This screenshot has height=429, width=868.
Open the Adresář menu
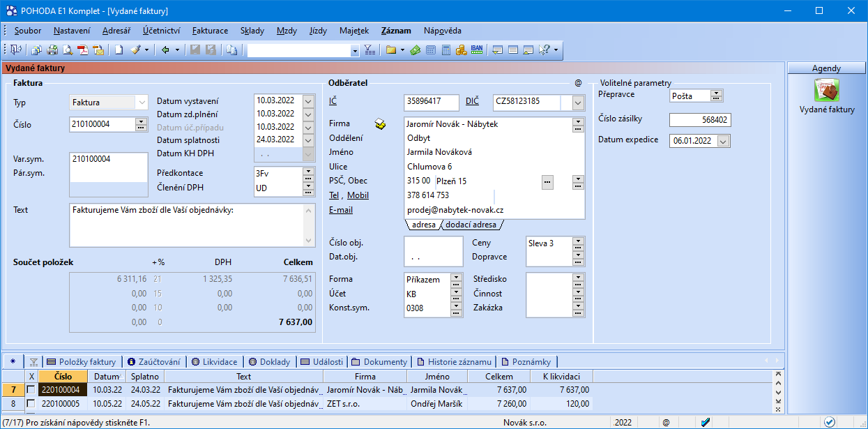[116, 31]
